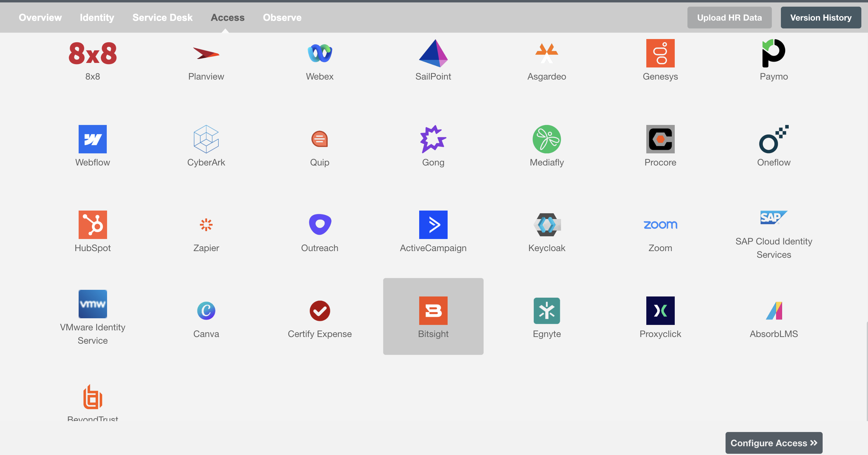Select the Keycloak app icon
The width and height of the screenshot is (868, 455).
[x=547, y=225]
